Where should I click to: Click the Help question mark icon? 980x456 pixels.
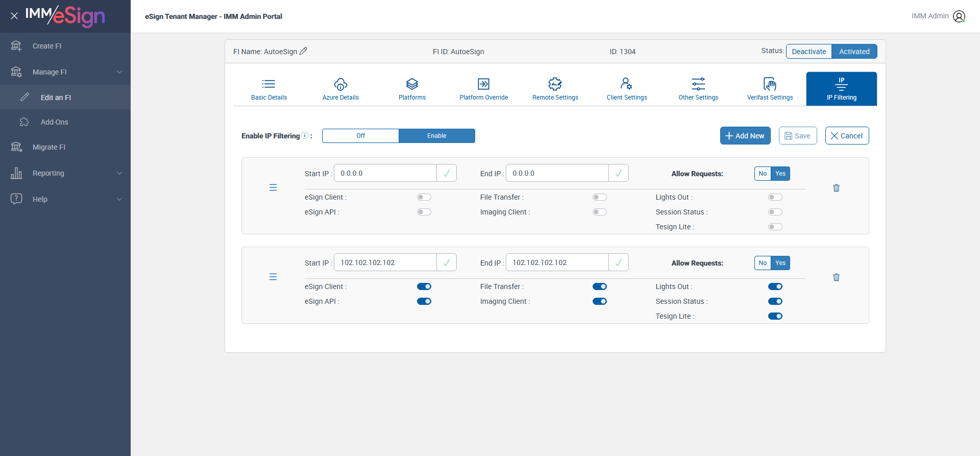(16, 199)
